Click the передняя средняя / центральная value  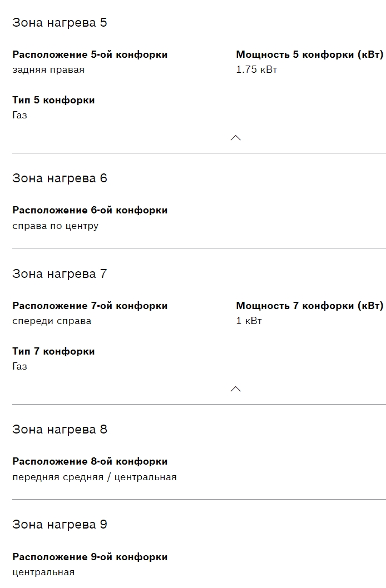pyautogui.click(x=94, y=477)
